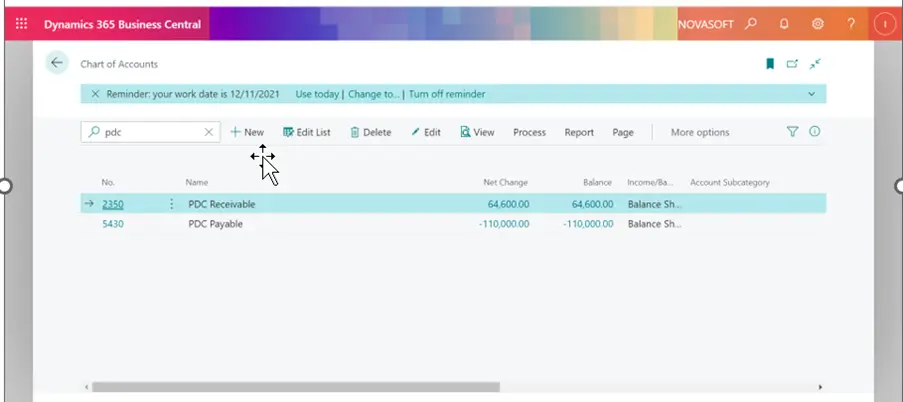903x402 pixels.
Task: Select PDC Payable name cell
Action: pos(215,223)
